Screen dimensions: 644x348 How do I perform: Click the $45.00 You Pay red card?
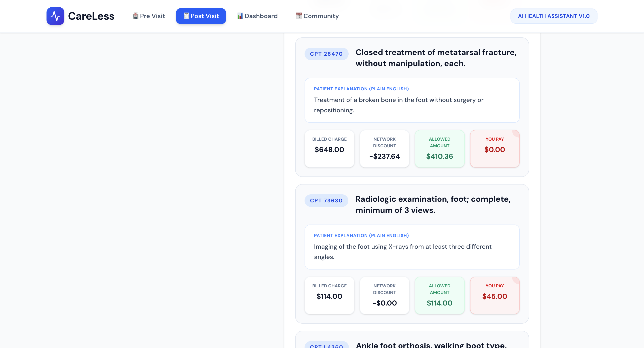pos(494,295)
